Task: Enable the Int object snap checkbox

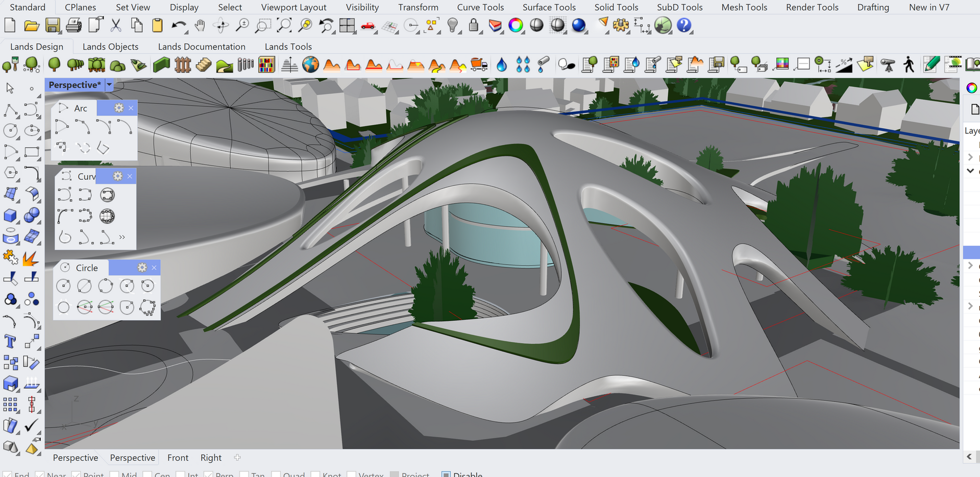Action: pos(180,474)
